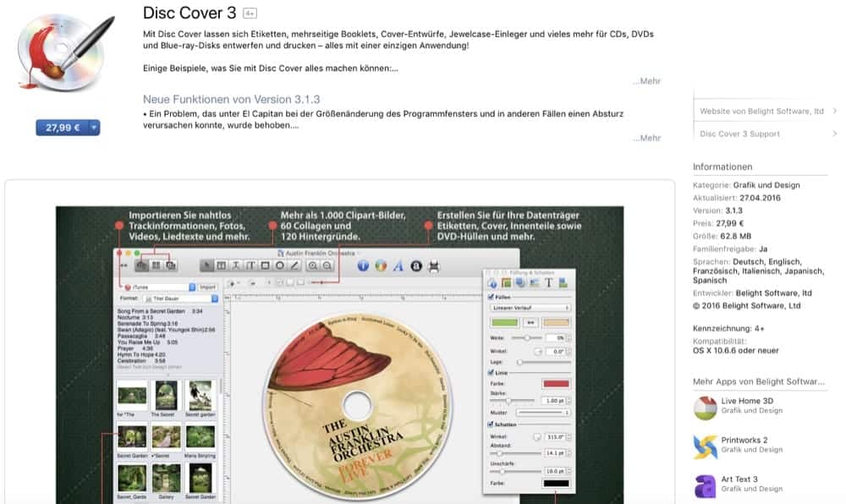Click the Maria Bergling image thumbnail
The image size is (846, 504).
[201, 436]
